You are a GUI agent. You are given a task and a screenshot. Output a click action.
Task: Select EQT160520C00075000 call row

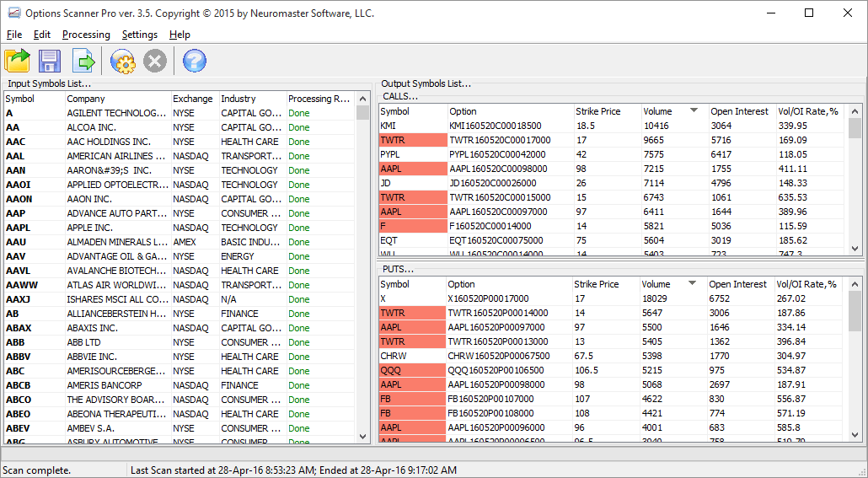pyautogui.click(x=613, y=240)
